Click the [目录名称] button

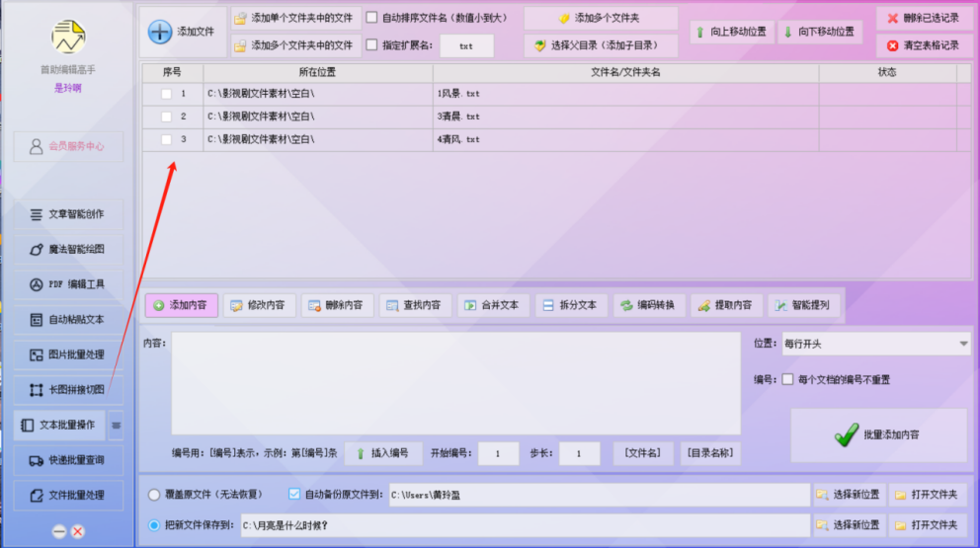point(710,453)
